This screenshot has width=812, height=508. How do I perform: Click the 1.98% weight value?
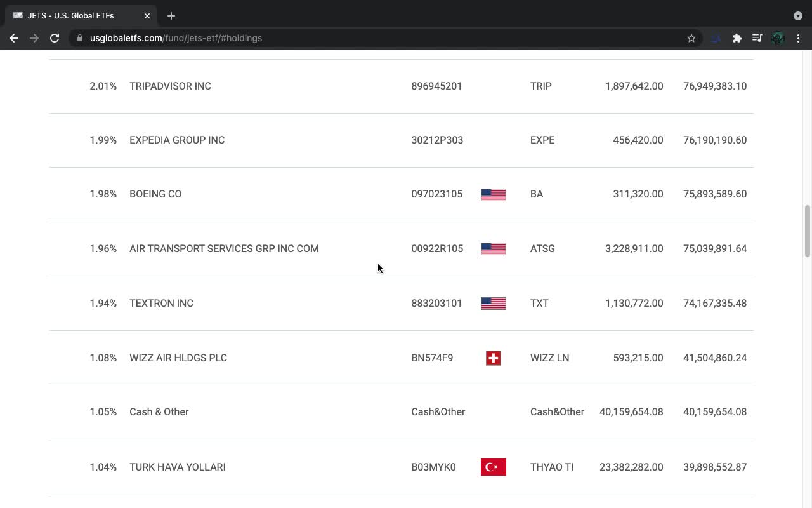coord(103,194)
